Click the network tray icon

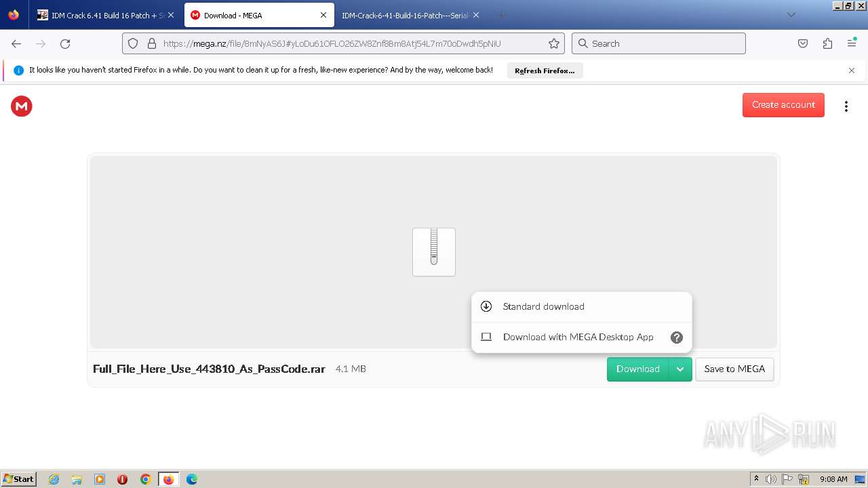point(804,479)
